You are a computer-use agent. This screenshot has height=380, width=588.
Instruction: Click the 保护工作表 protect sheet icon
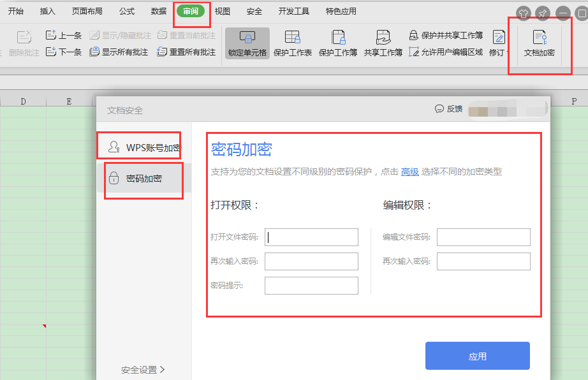tap(293, 43)
